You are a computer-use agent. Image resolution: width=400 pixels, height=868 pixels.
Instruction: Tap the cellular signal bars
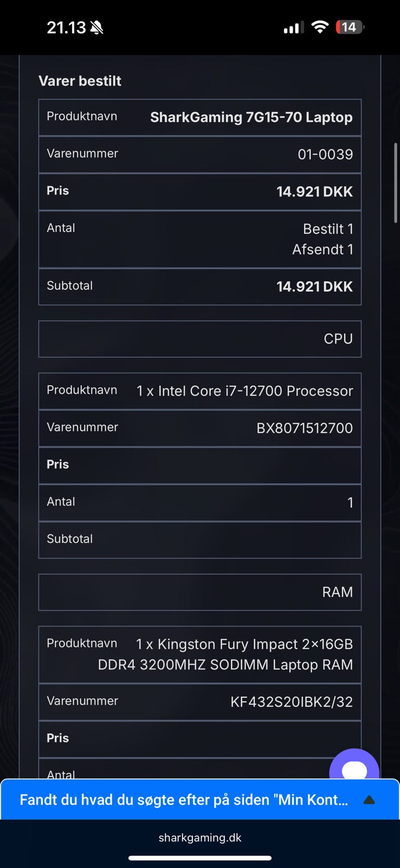pyautogui.click(x=294, y=28)
